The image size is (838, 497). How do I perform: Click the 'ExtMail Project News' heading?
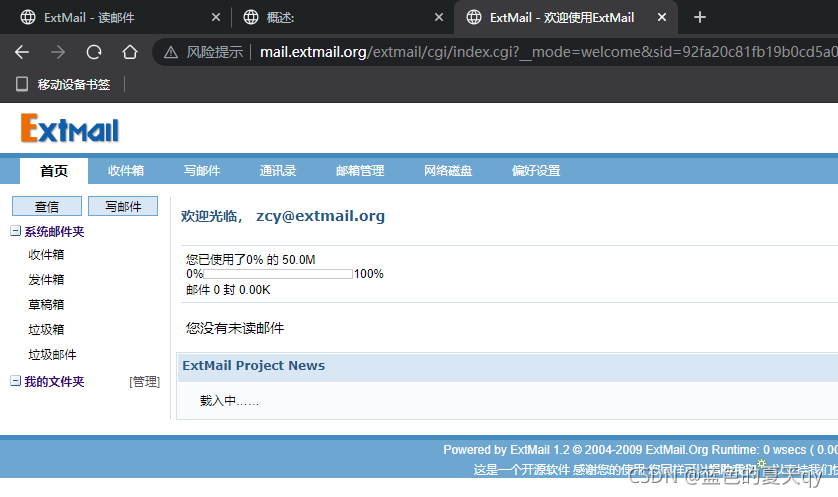click(253, 366)
